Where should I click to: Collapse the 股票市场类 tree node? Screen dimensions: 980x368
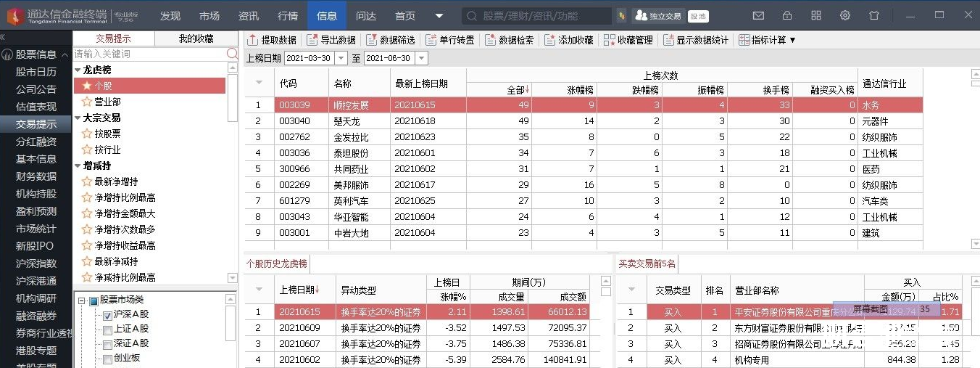pyautogui.click(x=81, y=300)
